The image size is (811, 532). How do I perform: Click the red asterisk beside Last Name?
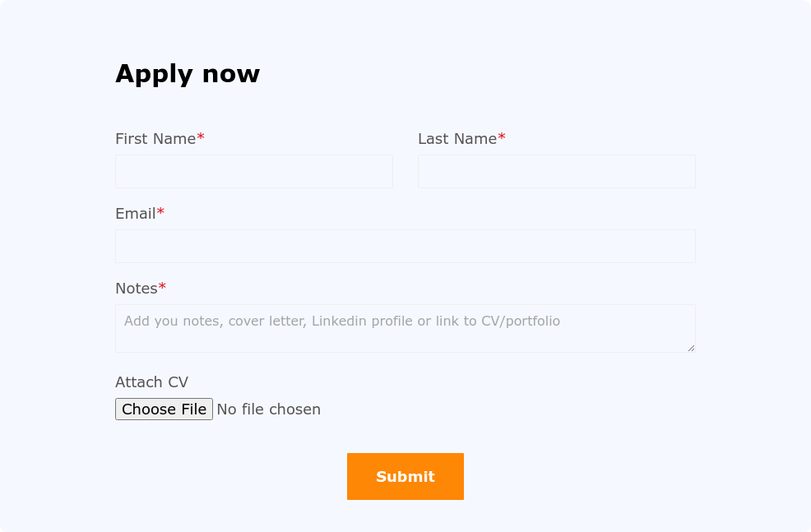coord(502,138)
